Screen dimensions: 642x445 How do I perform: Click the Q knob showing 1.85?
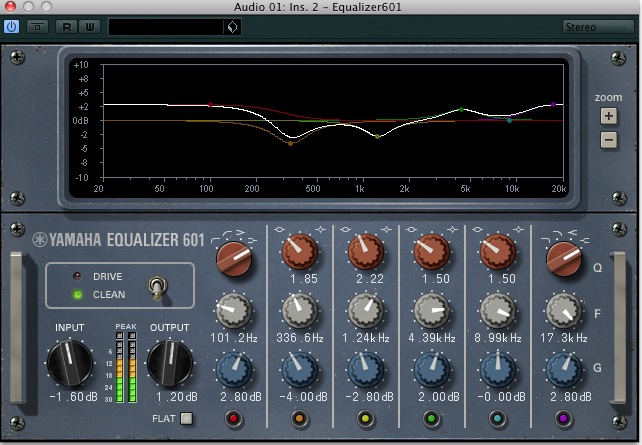299,251
